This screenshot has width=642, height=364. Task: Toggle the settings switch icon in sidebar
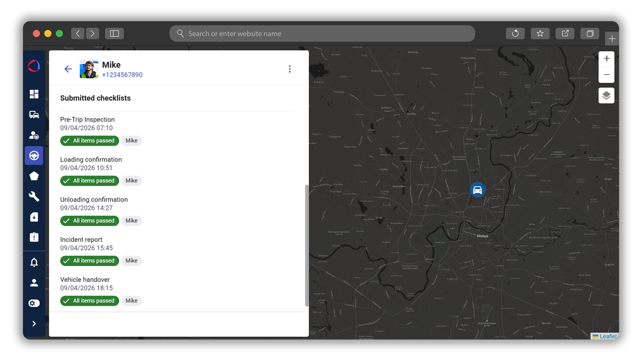point(34,303)
